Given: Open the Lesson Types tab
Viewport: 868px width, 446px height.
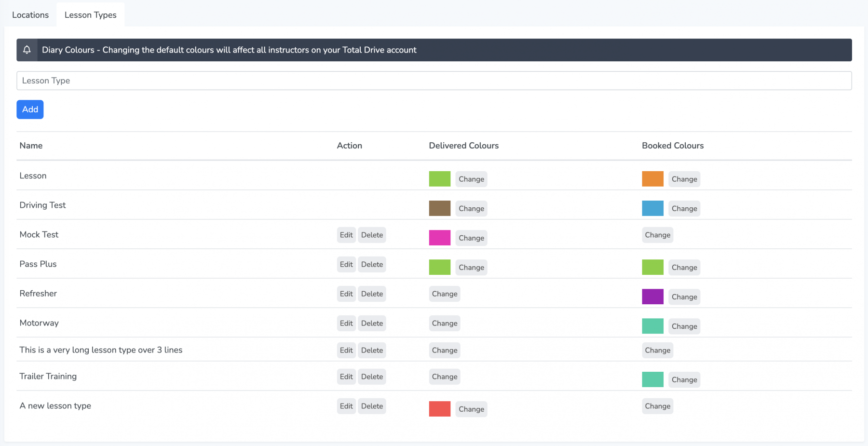Looking at the screenshot, I should pyautogui.click(x=90, y=15).
